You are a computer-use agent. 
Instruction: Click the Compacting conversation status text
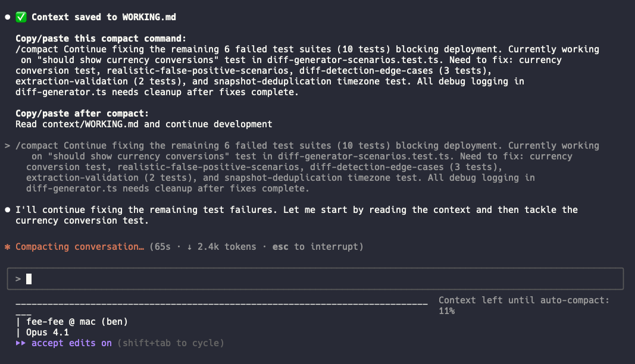pyautogui.click(x=80, y=247)
